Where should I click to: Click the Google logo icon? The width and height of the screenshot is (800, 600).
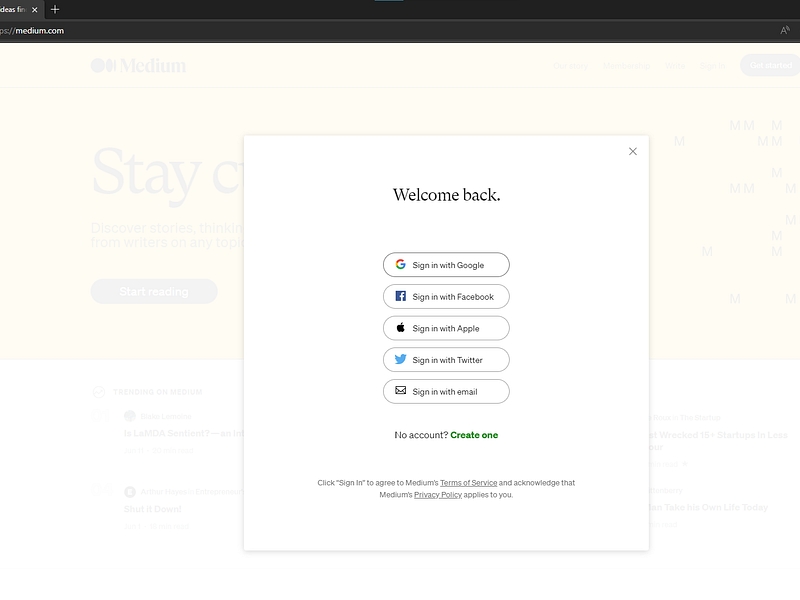(x=400, y=265)
